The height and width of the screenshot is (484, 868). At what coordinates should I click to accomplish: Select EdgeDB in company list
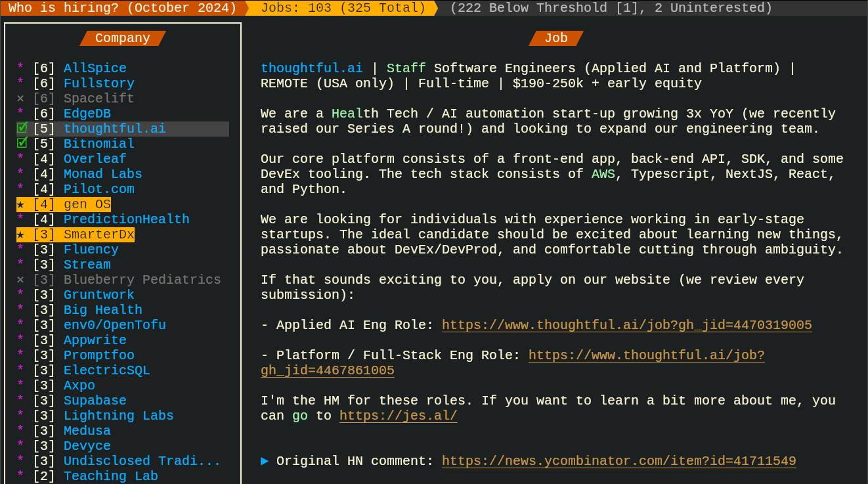tap(87, 114)
